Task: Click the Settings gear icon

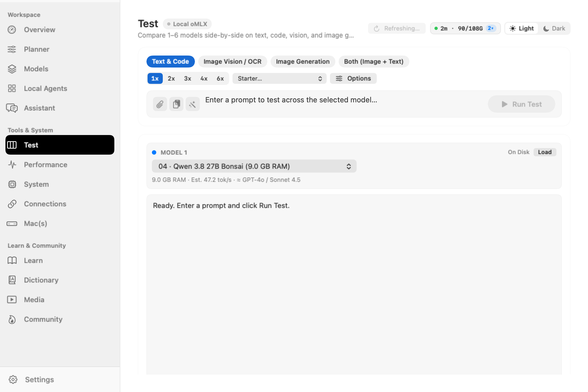Action: 13,379
